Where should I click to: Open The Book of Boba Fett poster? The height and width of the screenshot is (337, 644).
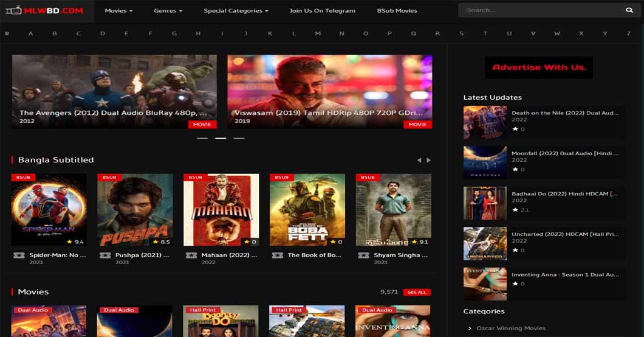pyautogui.click(x=307, y=210)
